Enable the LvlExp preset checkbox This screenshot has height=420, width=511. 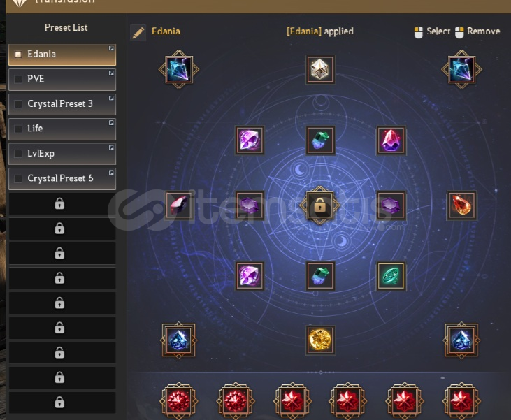pos(18,154)
